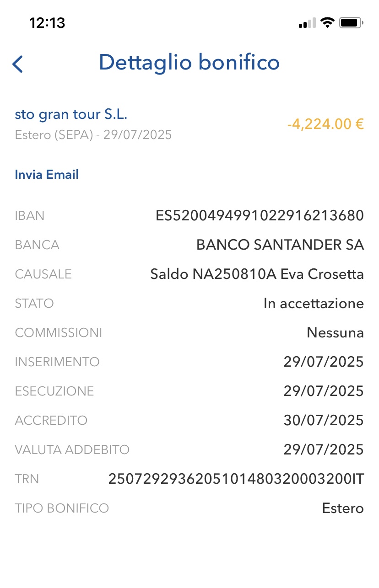Tap the Dettaglio bonifico title
Viewport: 379px width, 588px height.
189,63
